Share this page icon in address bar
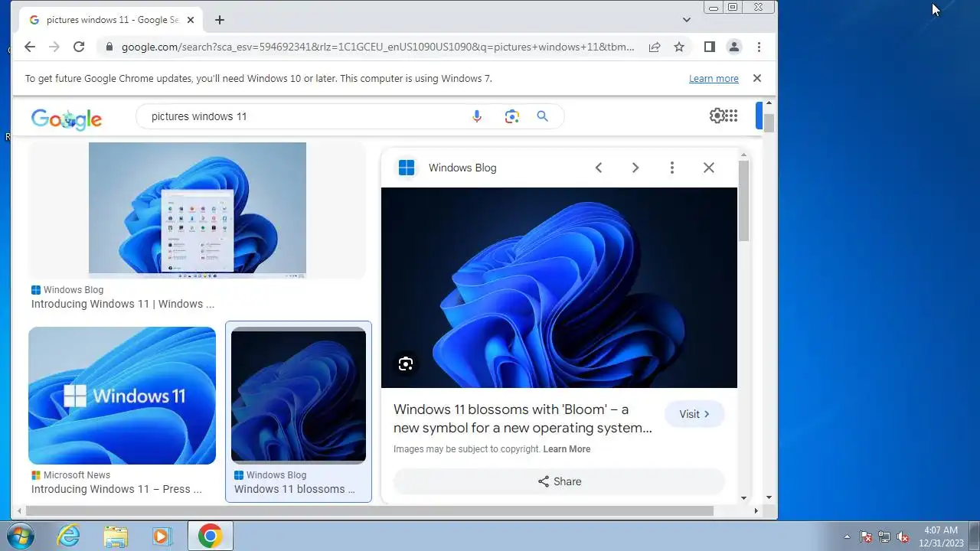The height and width of the screenshot is (551, 980). tap(655, 47)
